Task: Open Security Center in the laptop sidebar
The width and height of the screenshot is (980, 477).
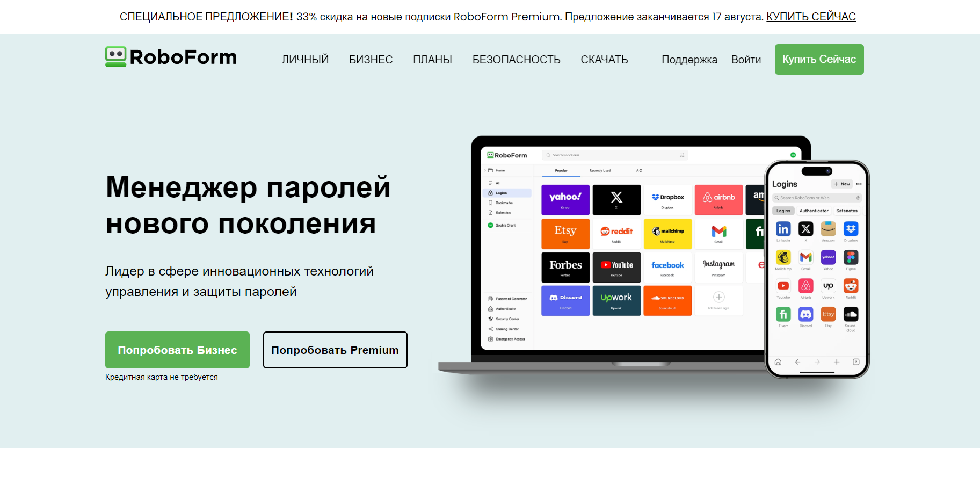Action: 504,319
